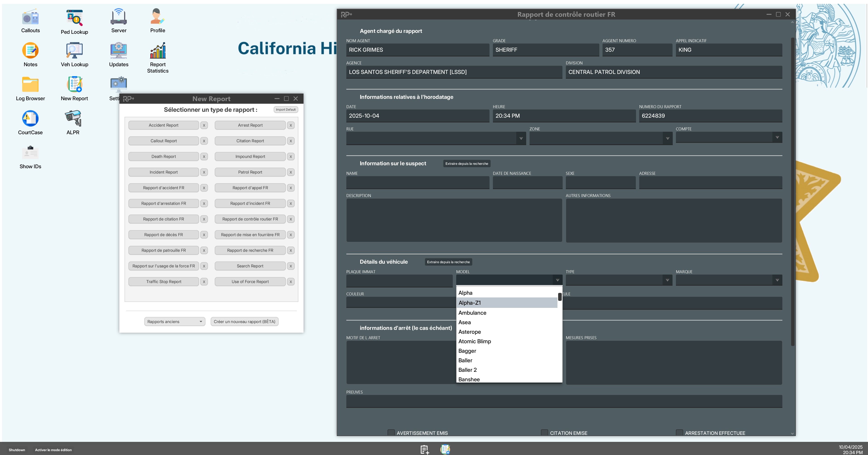This screenshot has width=868, height=455.
Task: Expand the Rapports anciens dropdown
Action: 175,321
